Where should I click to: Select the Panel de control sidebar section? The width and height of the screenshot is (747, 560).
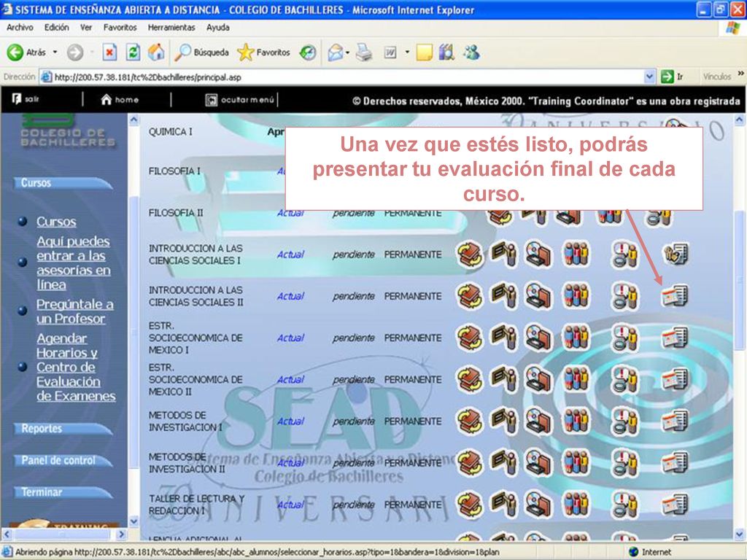(63, 461)
